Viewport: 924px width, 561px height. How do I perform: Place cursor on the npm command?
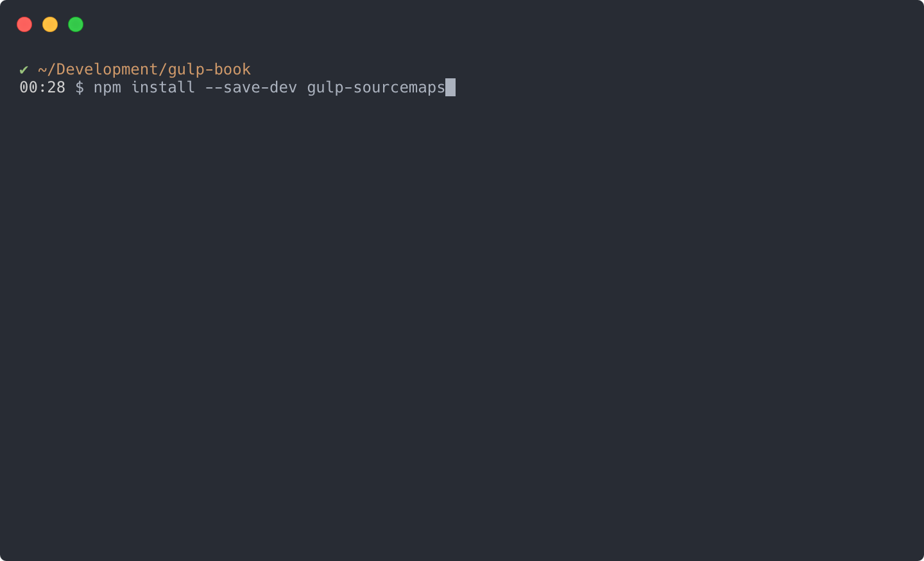point(107,89)
